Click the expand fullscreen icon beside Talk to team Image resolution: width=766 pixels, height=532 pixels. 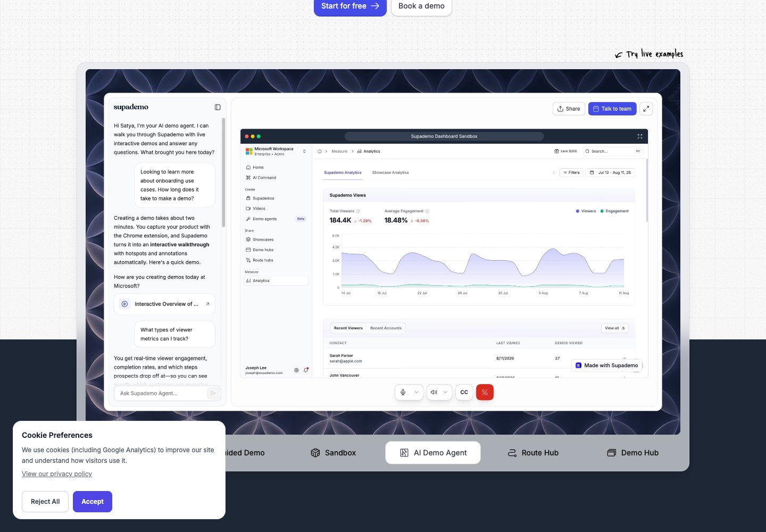pyautogui.click(x=646, y=109)
